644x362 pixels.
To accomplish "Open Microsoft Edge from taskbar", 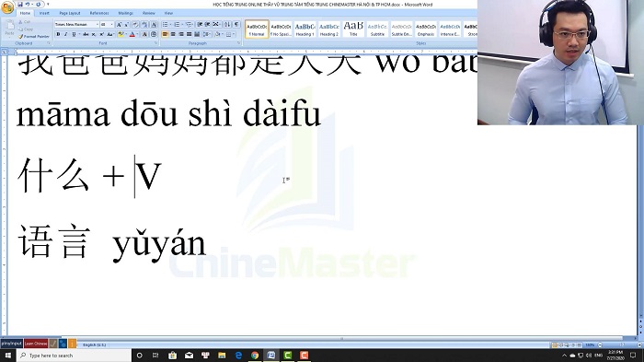I will 238,355.
